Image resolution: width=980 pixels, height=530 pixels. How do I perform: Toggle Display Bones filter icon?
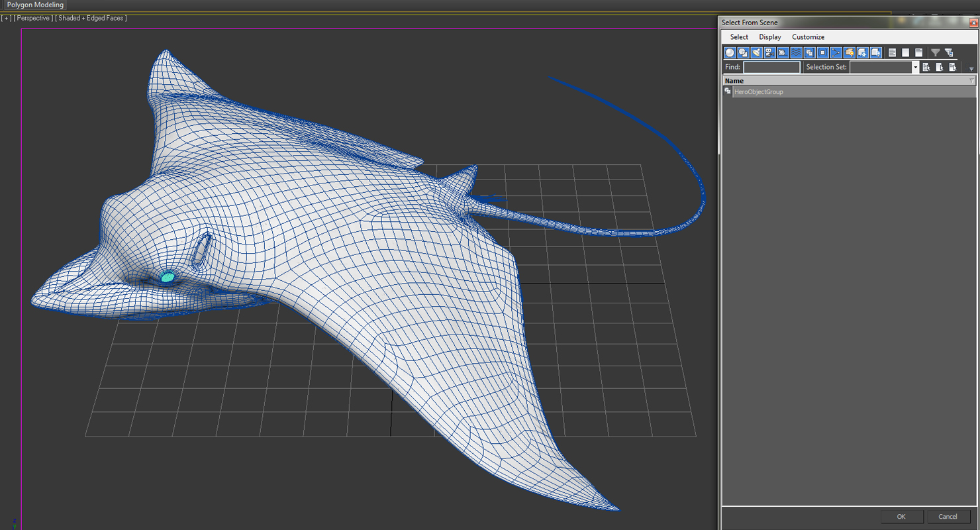coord(836,52)
